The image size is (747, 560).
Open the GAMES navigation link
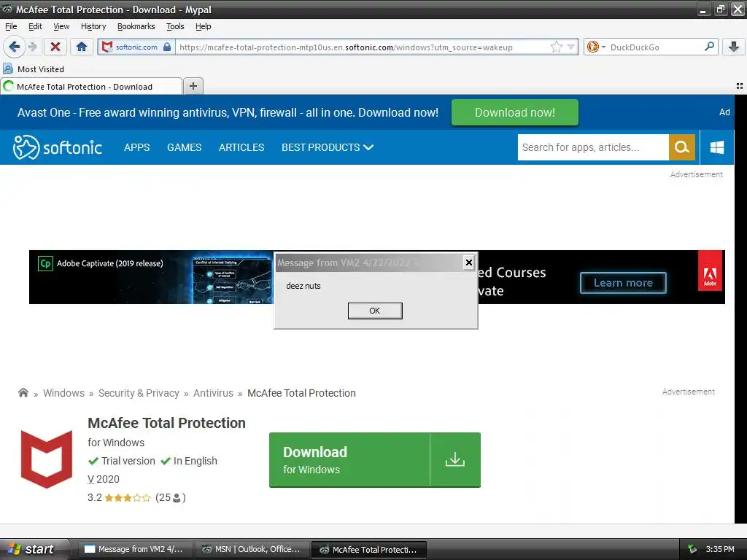pos(185,147)
